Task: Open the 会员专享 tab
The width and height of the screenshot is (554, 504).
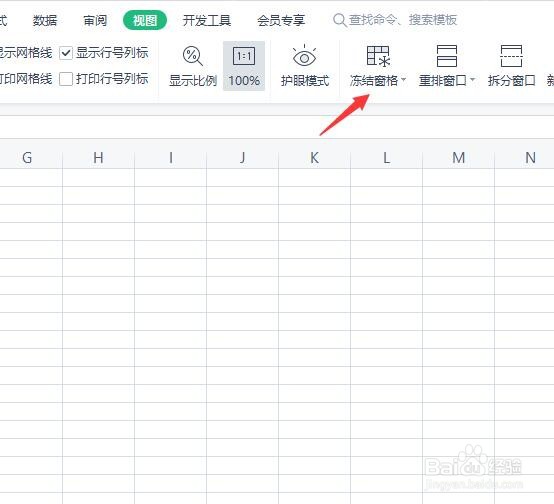Action: tap(281, 20)
